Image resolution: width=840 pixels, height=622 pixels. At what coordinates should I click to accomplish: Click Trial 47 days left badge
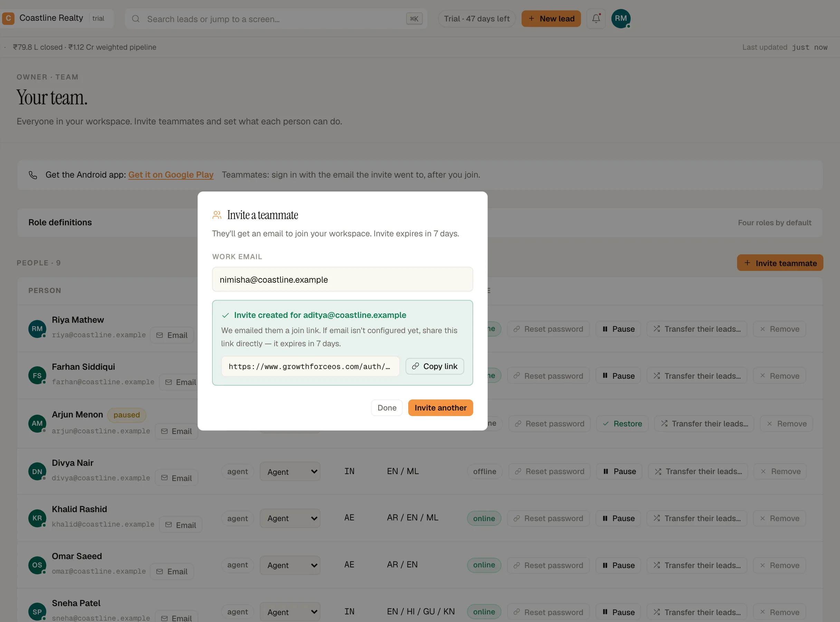point(476,18)
